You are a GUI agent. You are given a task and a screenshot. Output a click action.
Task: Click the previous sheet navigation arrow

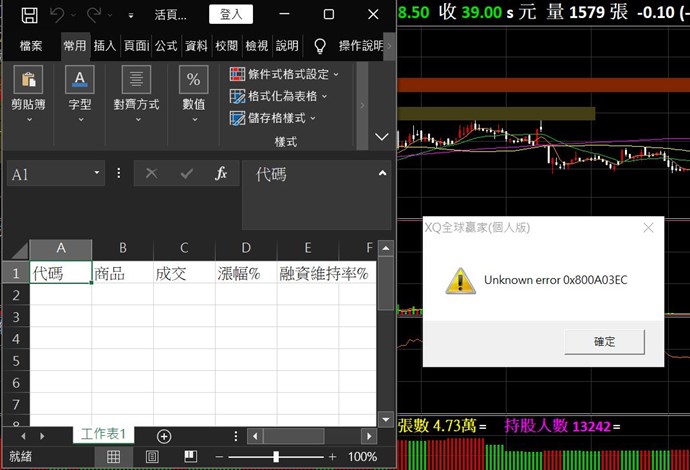click(x=23, y=436)
